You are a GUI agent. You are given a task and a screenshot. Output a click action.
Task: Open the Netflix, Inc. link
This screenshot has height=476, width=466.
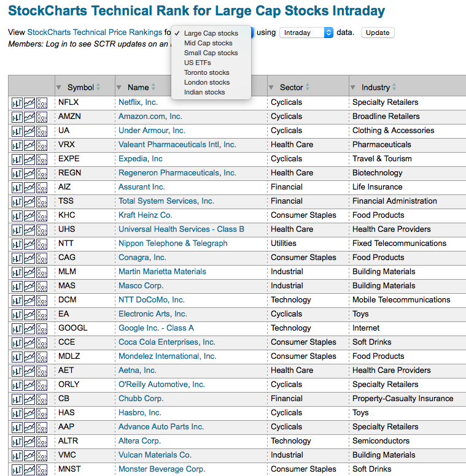point(138,102)
